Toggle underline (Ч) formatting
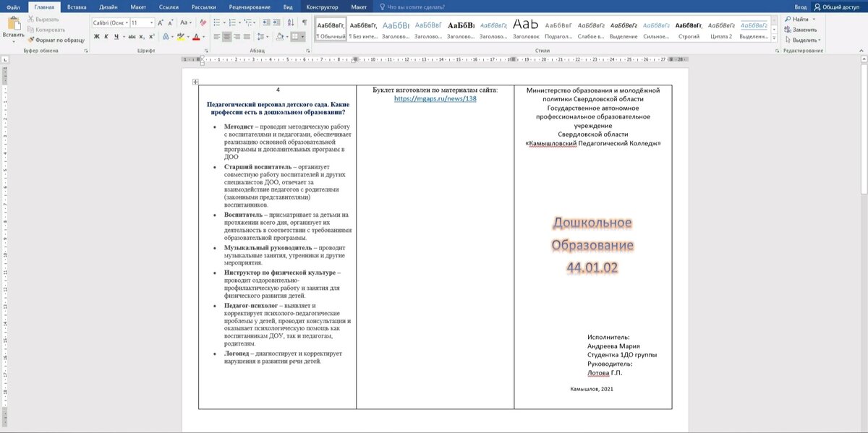The height and width of the screenshot is (433, 868). [x=116, y=37]
